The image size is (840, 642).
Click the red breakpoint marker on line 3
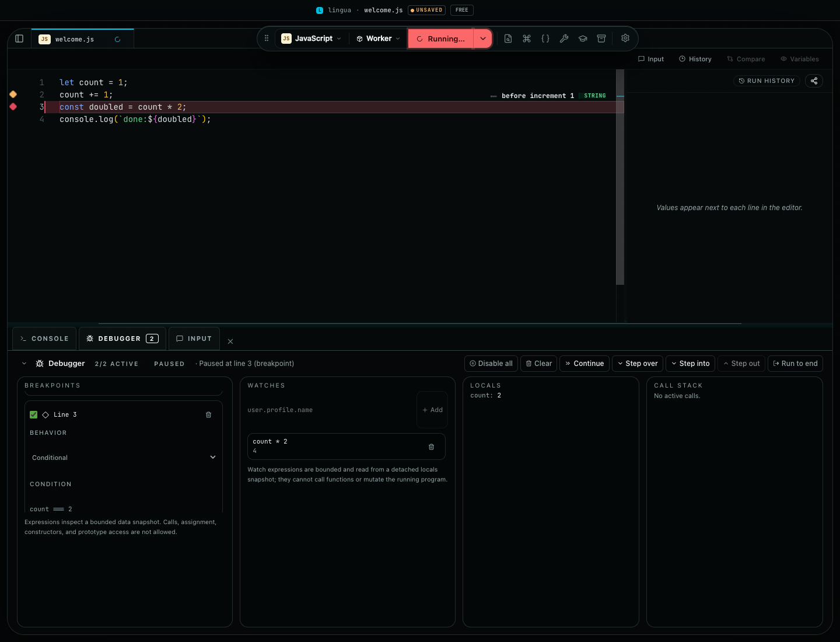point(13,107)
